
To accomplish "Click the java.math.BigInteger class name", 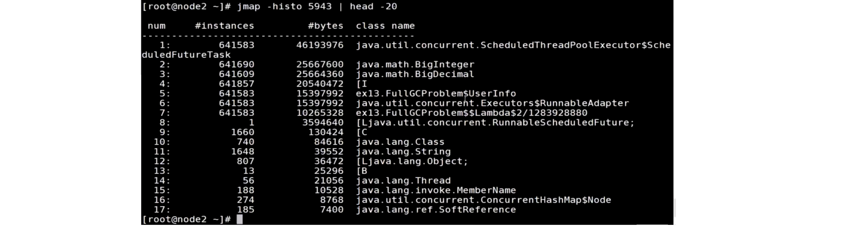I will click(x=415, y=64).
